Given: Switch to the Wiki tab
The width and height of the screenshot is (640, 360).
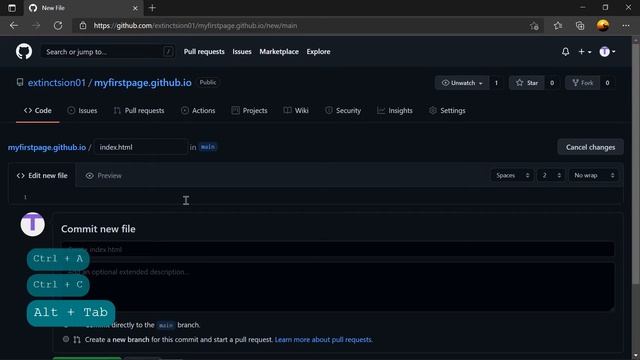Looking at the screenshot, I should [296, 111].
